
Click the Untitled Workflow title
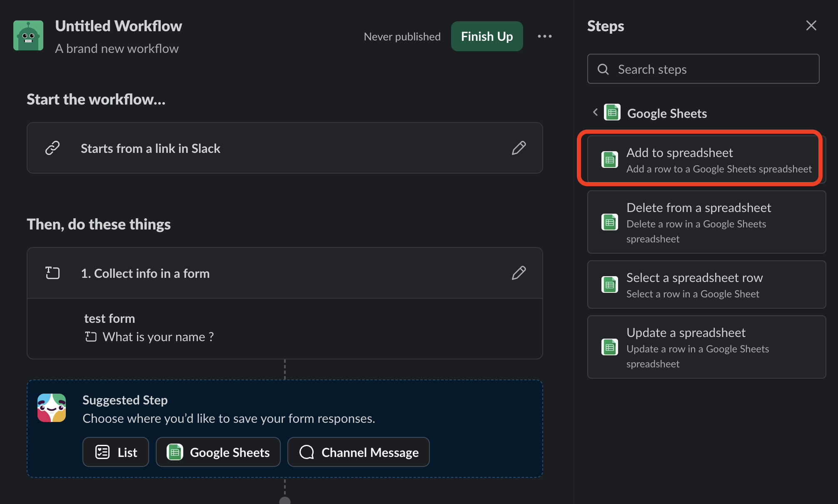(x=119, y=26)
